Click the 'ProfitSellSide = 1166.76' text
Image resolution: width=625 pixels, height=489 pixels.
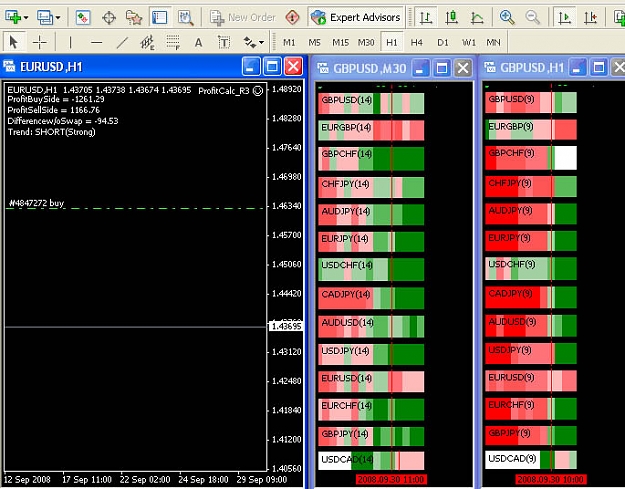tap(53, 110)
